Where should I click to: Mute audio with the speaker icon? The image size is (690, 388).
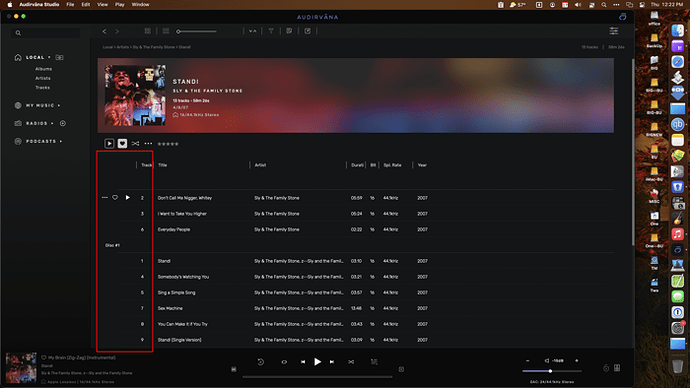[547, 361]
